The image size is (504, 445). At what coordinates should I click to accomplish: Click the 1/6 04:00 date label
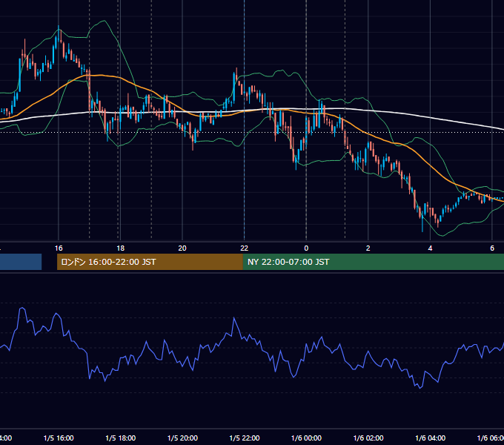click(431, 438)
